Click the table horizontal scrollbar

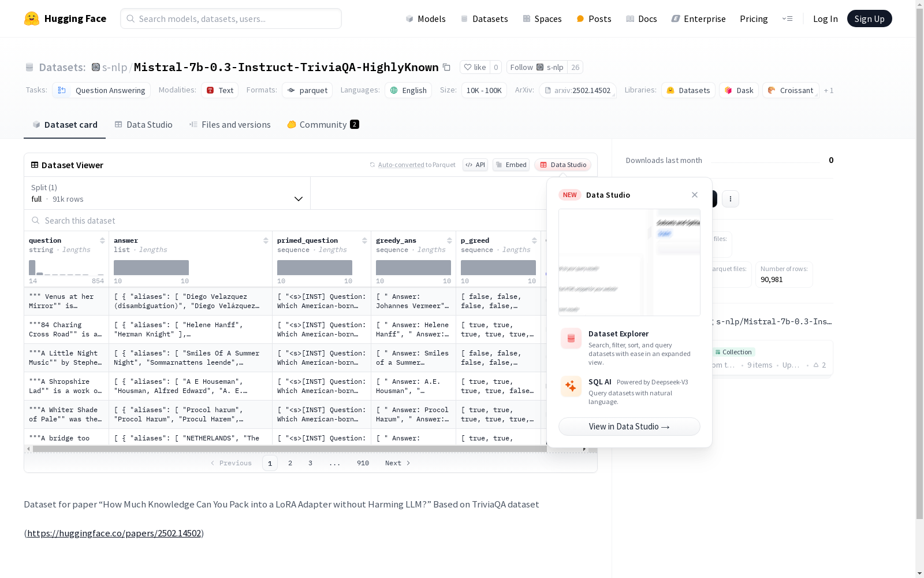click(x=290, y=449)
